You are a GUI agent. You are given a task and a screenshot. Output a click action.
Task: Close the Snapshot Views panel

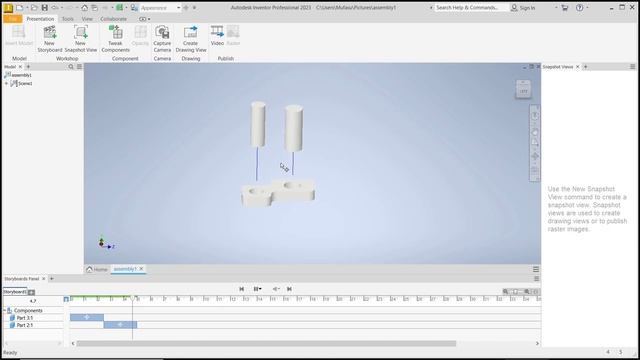click(578, 67)
